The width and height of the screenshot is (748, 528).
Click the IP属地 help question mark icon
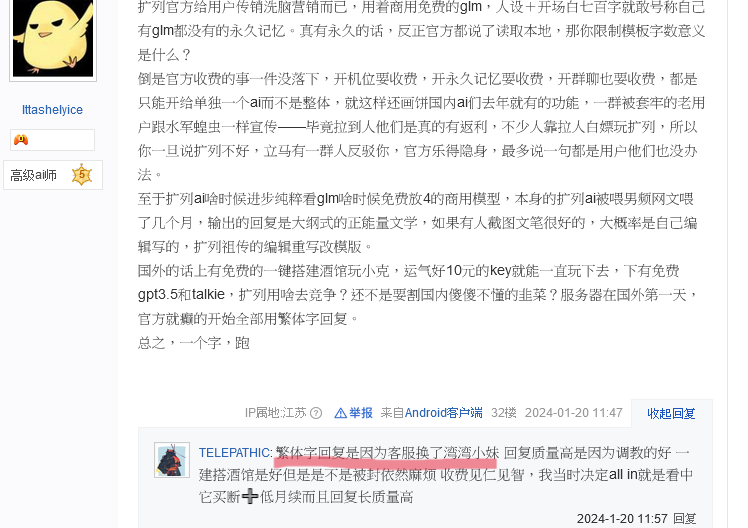pyautogui.click(x=316, y=413)
